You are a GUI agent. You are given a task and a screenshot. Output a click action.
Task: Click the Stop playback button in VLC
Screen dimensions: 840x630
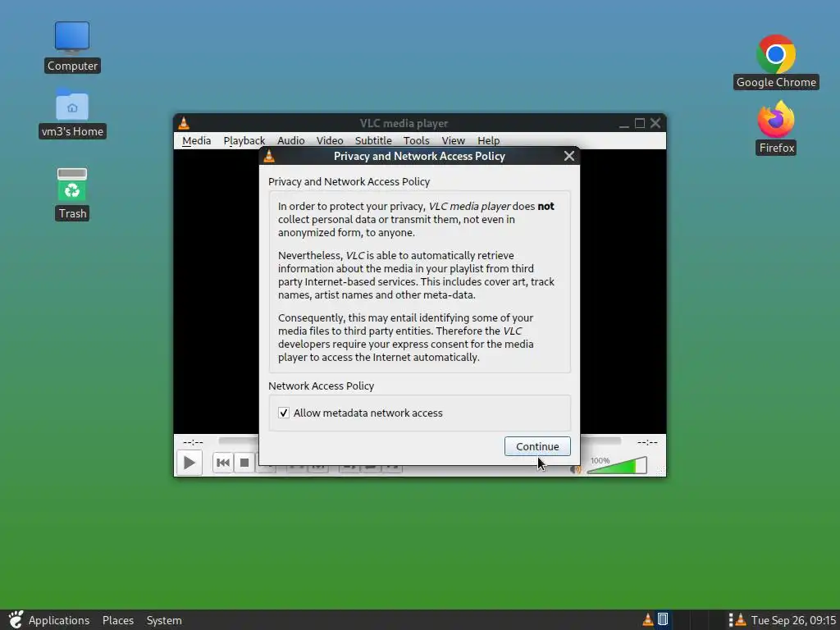244,463
